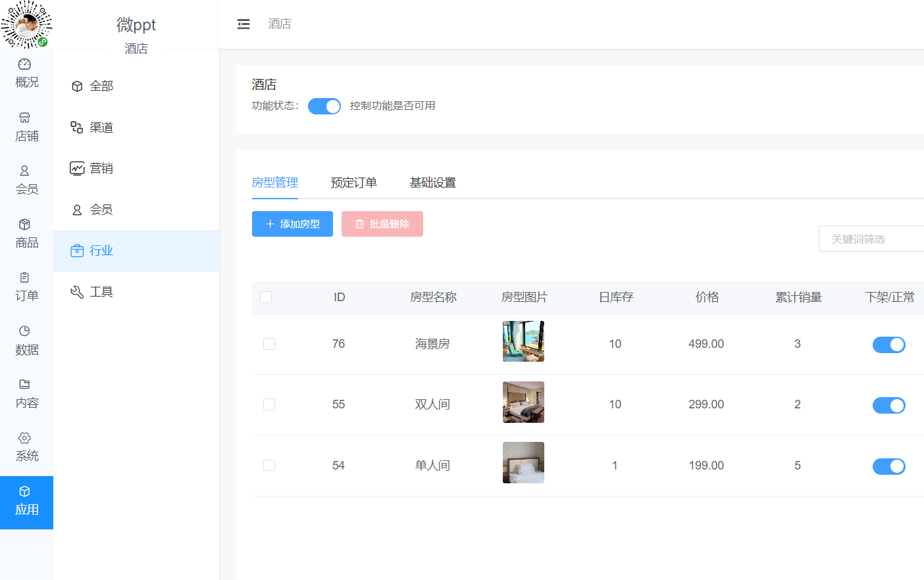The height and width of the screenshot is (580, 924).
Task: Click the ID 76 cell
Action: pos(339,344)
